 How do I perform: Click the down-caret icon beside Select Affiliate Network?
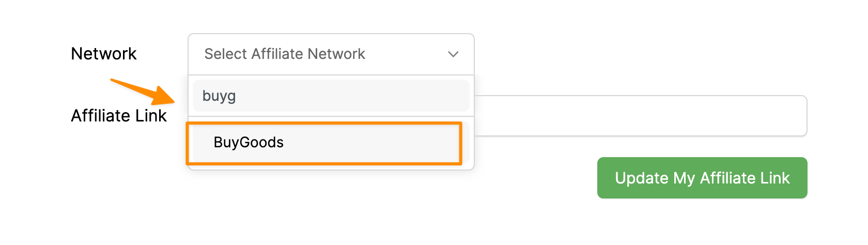(x=453, y=54)
